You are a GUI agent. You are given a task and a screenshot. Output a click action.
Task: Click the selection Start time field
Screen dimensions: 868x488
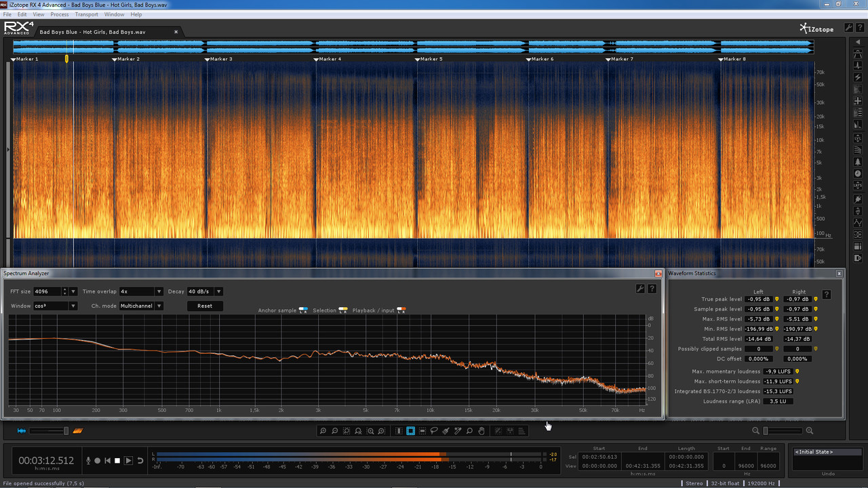tap(599, 457)
